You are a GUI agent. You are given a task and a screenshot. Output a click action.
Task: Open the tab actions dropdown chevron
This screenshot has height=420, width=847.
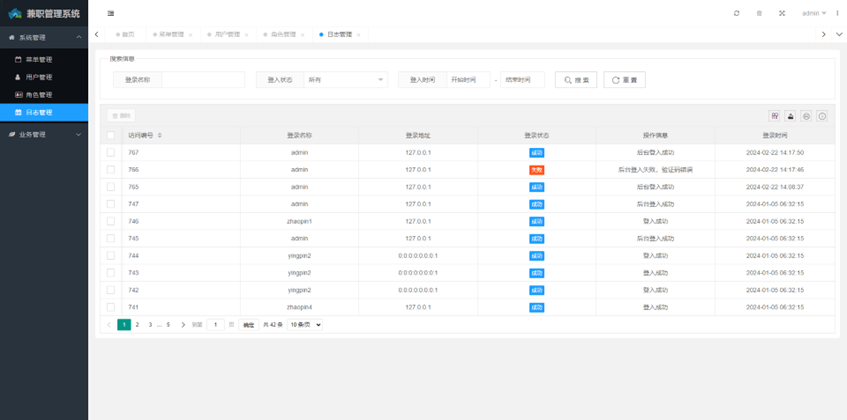point(839,34)
